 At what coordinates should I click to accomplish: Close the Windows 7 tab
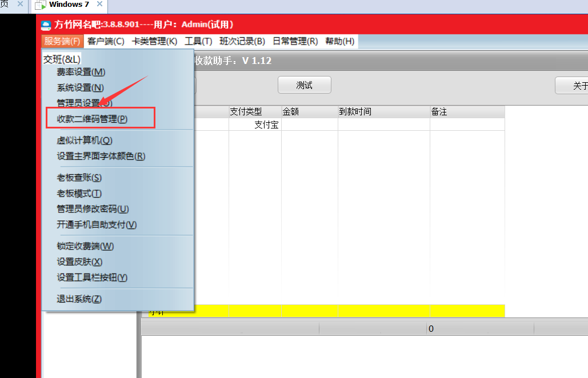coord(99,5)
